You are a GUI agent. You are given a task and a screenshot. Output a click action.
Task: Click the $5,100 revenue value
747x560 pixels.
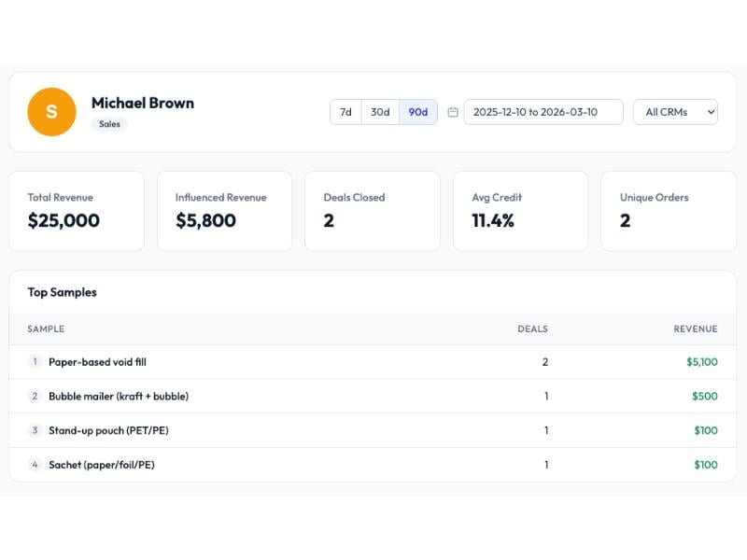pyautogui.click(x=701, y=361)
